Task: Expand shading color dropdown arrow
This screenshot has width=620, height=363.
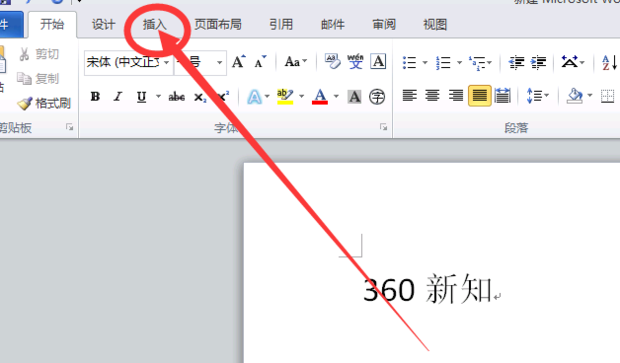Action: (x=590, y=95)
